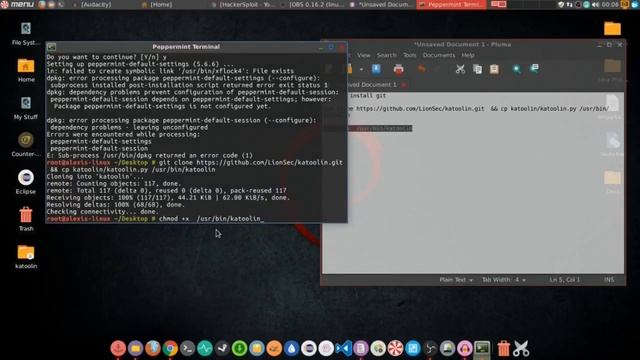Image resolution: width=640 pixels, height=360 pixels.
Task: Open the Home folder desktop icon
Action: click(x=26, y=70)
